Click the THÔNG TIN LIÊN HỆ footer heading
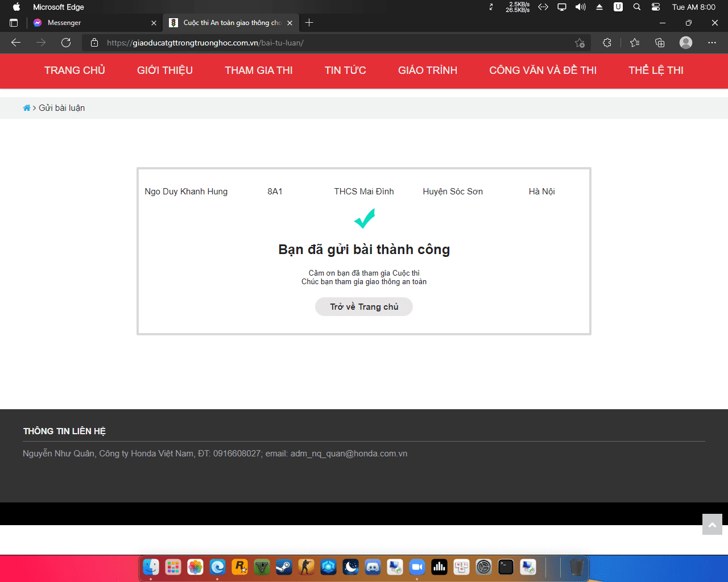Screen dimensions: 728x582 pyautogui.click(x=64, y=431)
